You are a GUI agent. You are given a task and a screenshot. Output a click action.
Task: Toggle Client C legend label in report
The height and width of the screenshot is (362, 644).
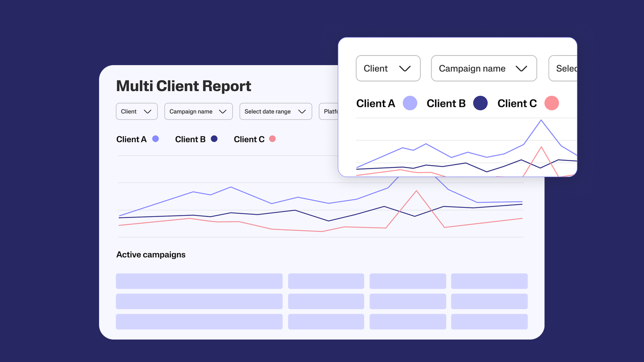click(249, 139)
